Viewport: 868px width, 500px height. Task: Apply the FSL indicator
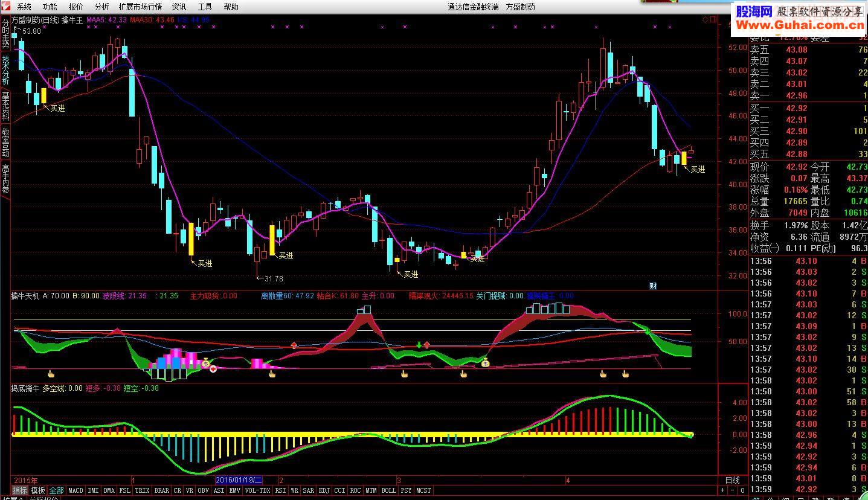pos(124,490)
